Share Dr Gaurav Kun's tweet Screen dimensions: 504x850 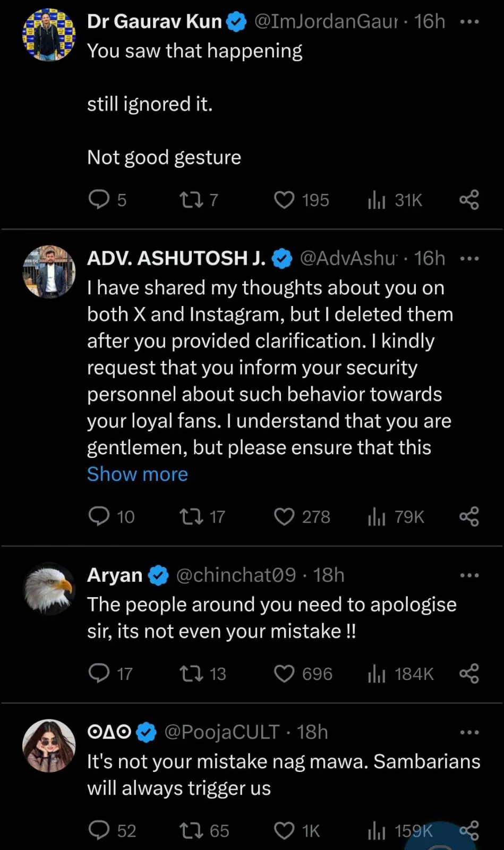pos(469,200)
